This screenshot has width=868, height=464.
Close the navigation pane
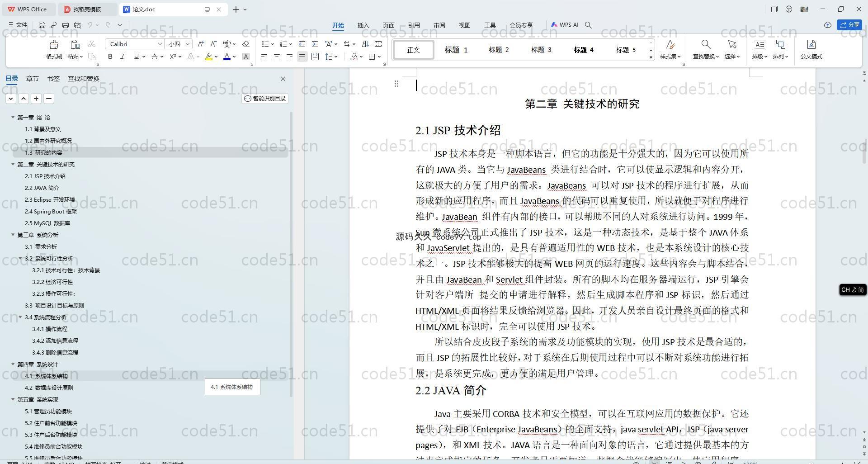[283, 79]
